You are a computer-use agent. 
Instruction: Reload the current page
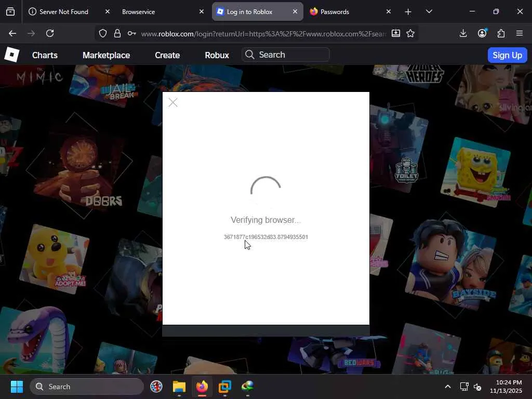[x=50, y=33]
